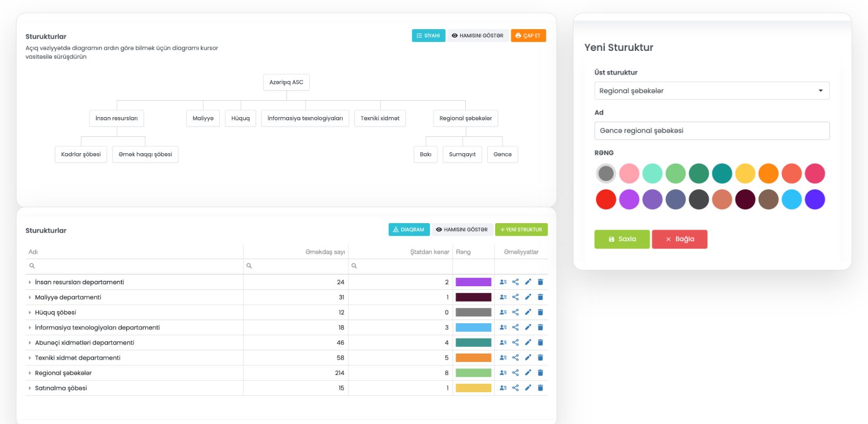Select the gray color radio circle
Image resolution: width=868 pixels, height=424 pixels.
pos(606,173)
